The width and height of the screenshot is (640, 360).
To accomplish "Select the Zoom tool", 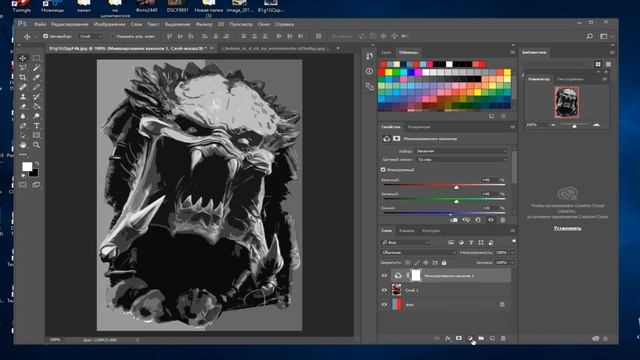I will click(36, 145).
